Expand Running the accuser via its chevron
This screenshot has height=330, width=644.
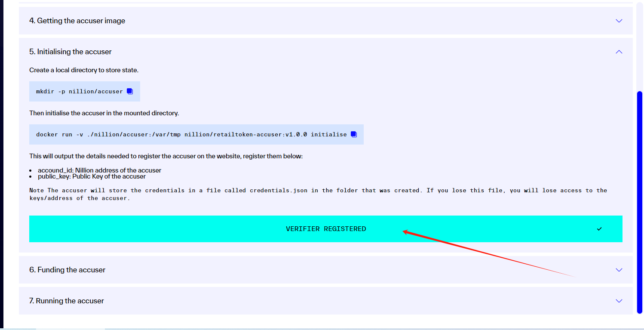tap(619, 301)
